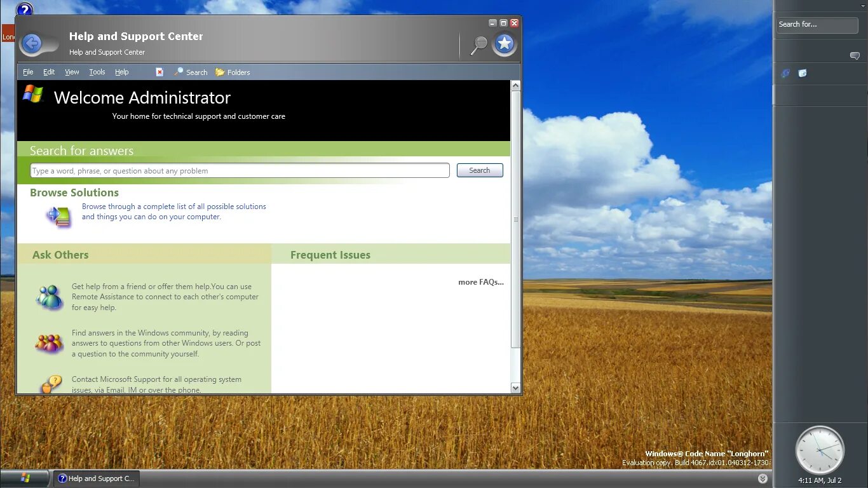Screen dimensions: 868x488
Task: Click the Browse Solutions book icon
Action: (x=58, y=216)
